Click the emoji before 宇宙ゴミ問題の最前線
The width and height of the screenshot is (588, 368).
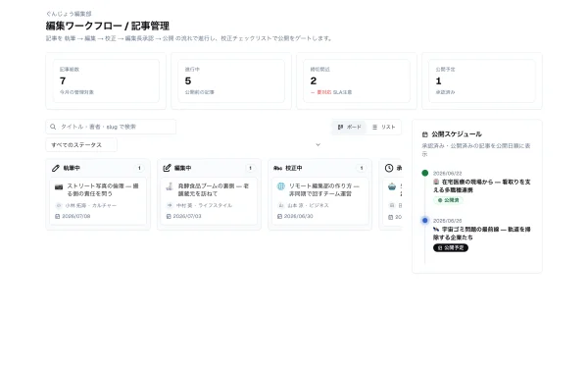(x=436, y=229)
